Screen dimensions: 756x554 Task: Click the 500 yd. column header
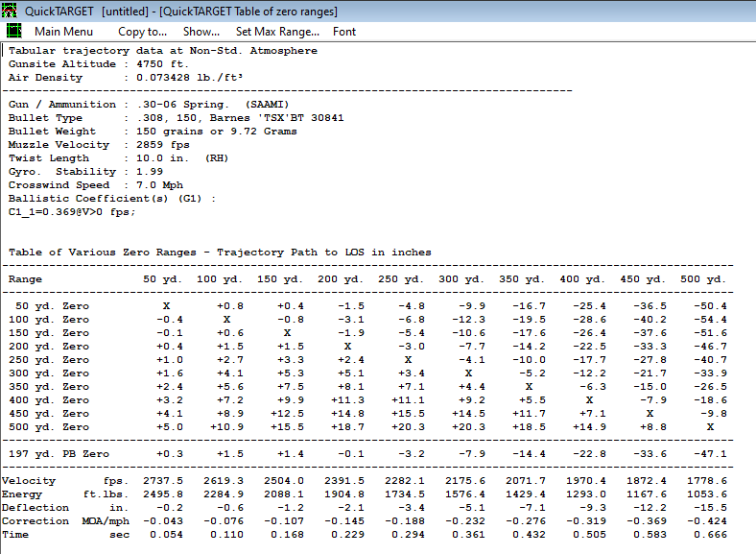(703, 279)
